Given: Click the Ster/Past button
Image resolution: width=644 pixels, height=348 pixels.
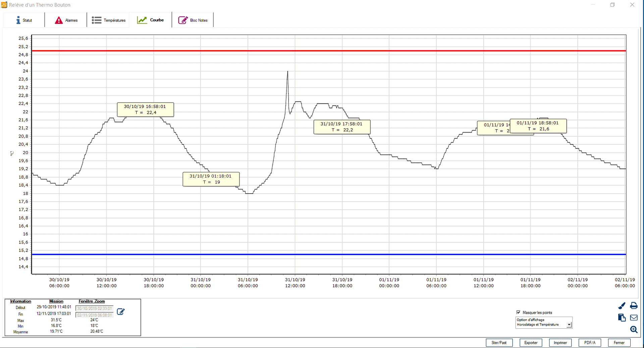Looking at the screenshot, I should [x=499, y=343].
